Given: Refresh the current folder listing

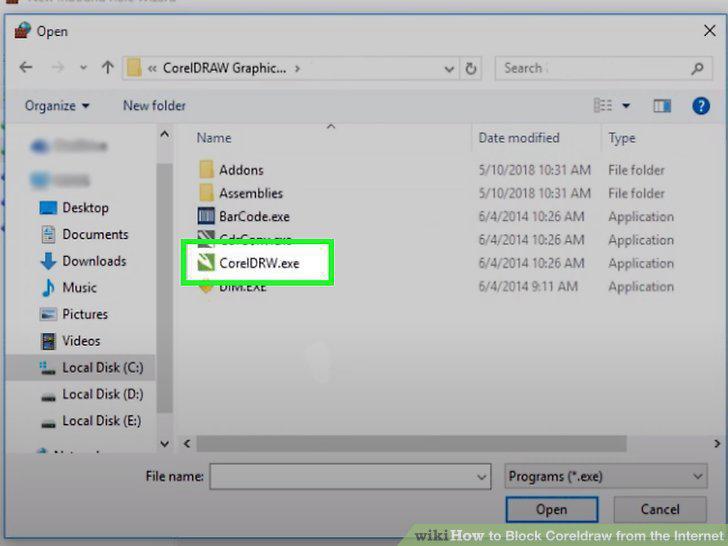Looking at the screenshot, I should pos(470,69).
